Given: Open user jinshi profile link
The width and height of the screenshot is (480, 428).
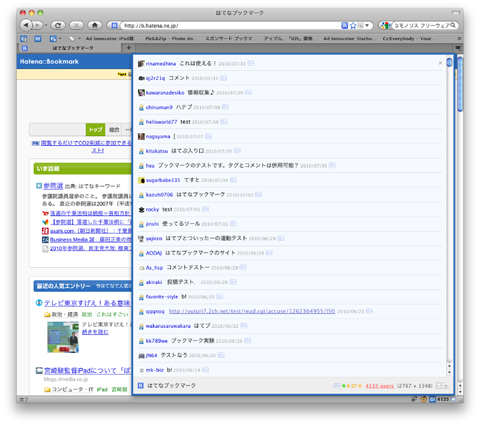Looking at the screenshot, I should pyautogui.click(x=152, y=224).
